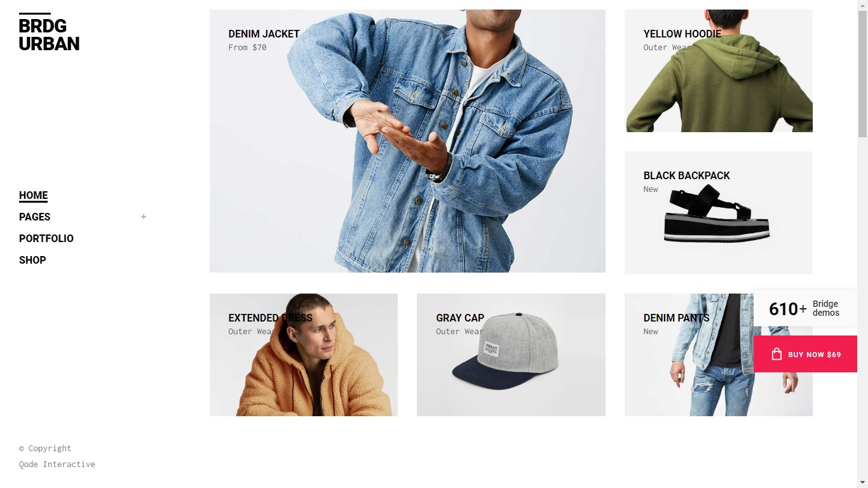Viewport: 868px width, 488px height.
Task: Select the Home menu item
Action: [x=34, y=196]
